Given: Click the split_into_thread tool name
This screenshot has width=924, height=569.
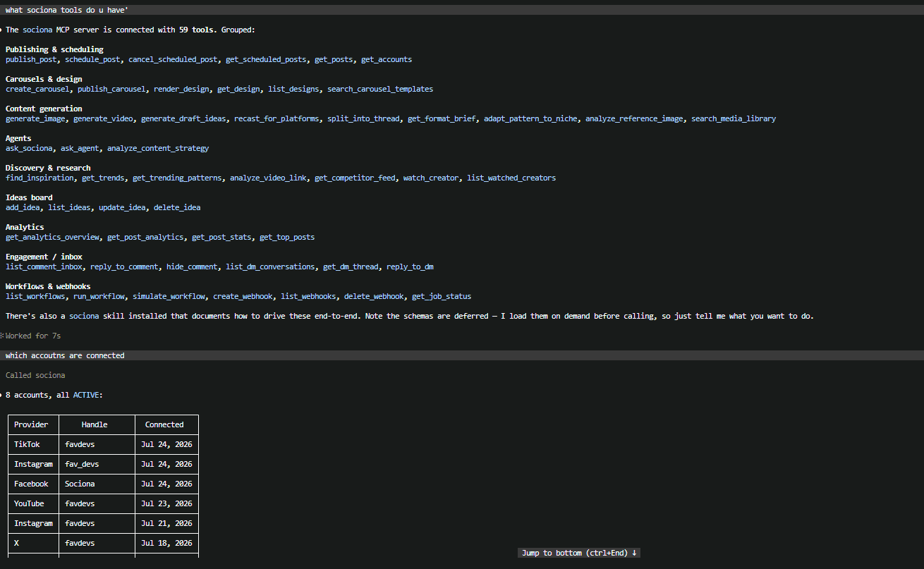Looking at the screenshot, I should point(363,118).
